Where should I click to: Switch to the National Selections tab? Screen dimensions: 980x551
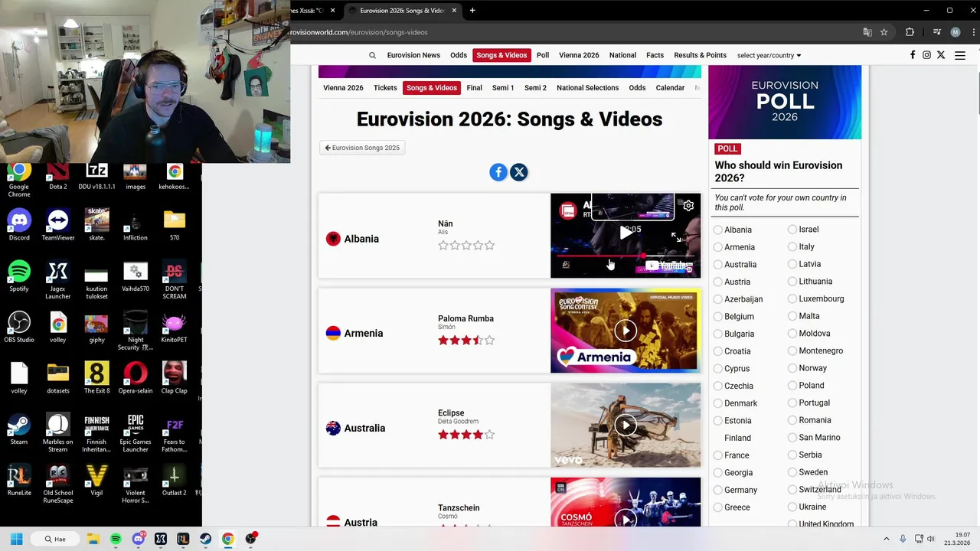pyautogui.click(x=587, y=88)
